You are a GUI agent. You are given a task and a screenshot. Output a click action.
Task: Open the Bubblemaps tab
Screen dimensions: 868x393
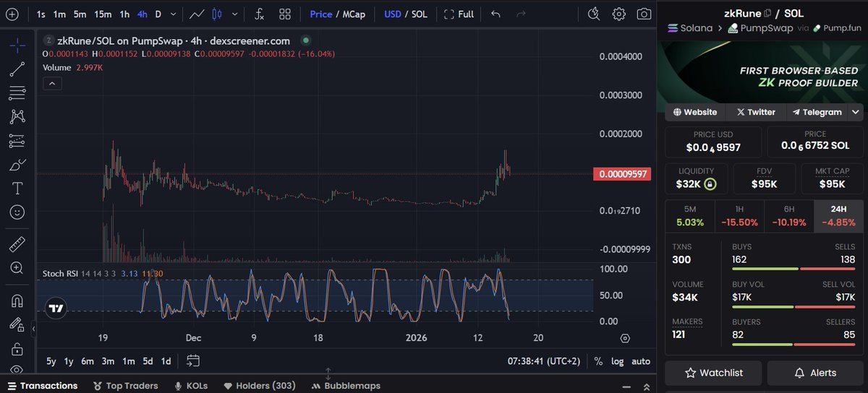[x=346, y=386]
